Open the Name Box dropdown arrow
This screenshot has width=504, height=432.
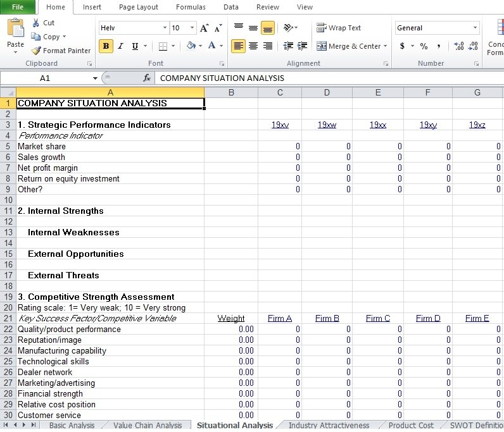[95, 78]
